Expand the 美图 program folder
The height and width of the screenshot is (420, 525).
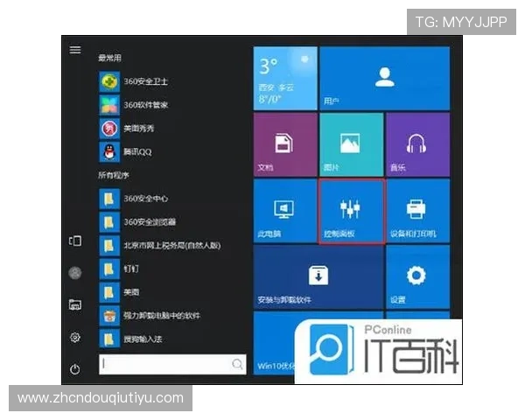120,292
